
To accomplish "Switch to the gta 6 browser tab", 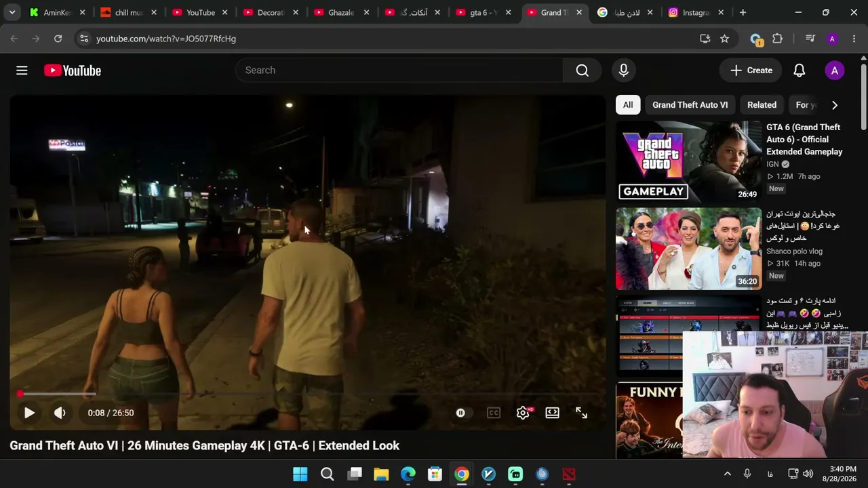I will tap(484, 12).
